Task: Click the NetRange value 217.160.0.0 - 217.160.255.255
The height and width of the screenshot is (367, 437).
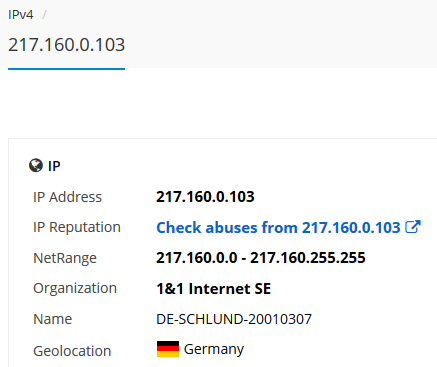Action: [261, 258]
